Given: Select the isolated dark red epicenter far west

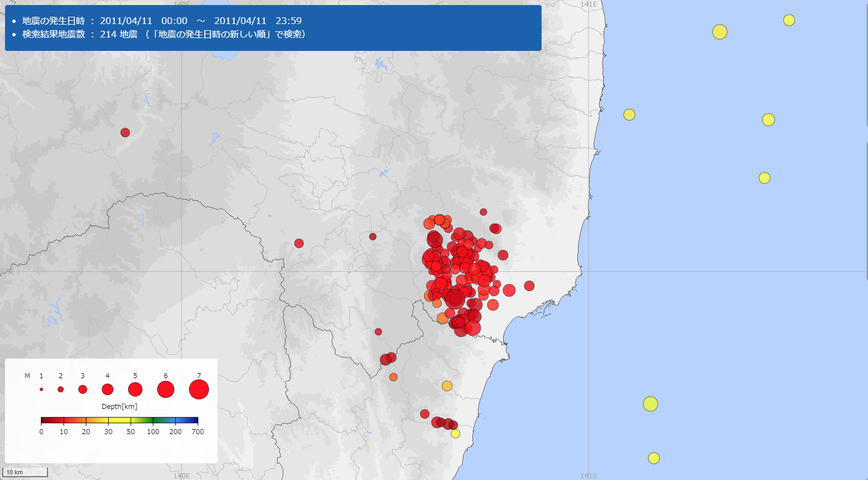Looking at the screenshot, I should (125, 133).
